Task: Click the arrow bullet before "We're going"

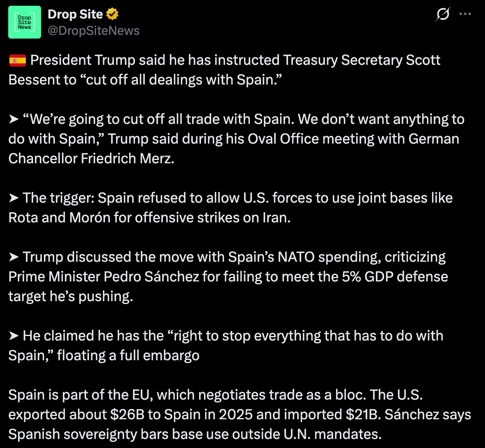Action: (x=14, y=119)
